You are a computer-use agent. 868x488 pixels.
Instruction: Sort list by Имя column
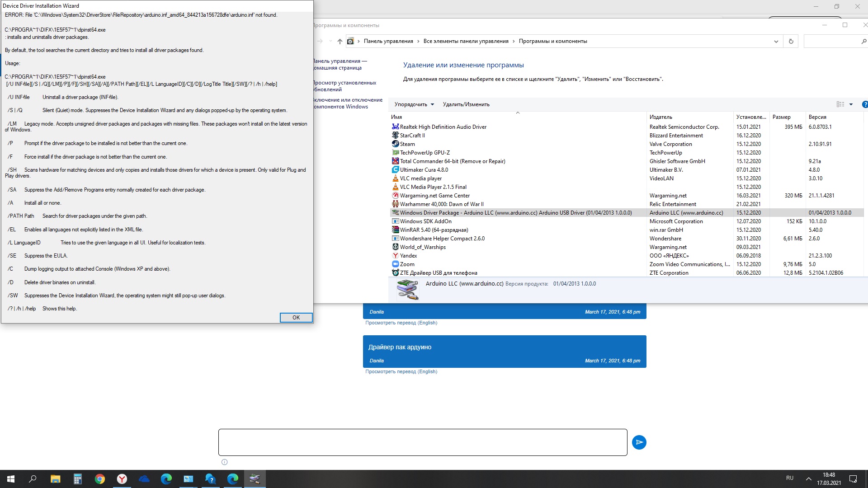[x=518, y=117]
